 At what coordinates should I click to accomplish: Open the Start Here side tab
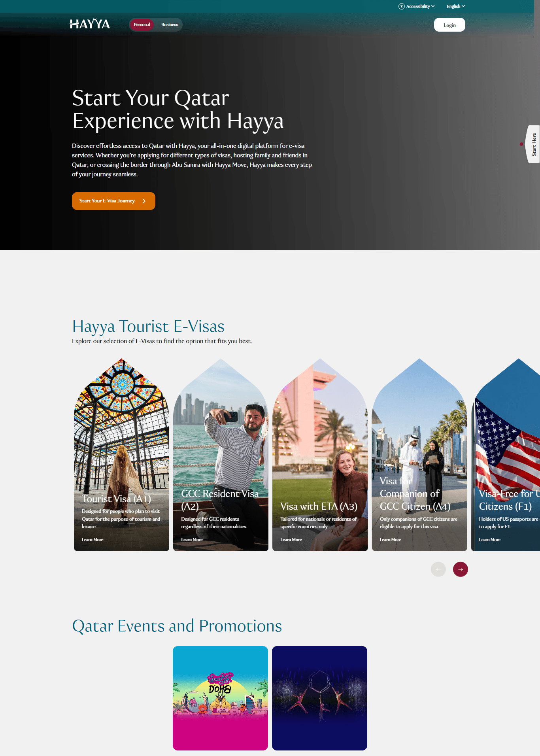pos(533,144)
